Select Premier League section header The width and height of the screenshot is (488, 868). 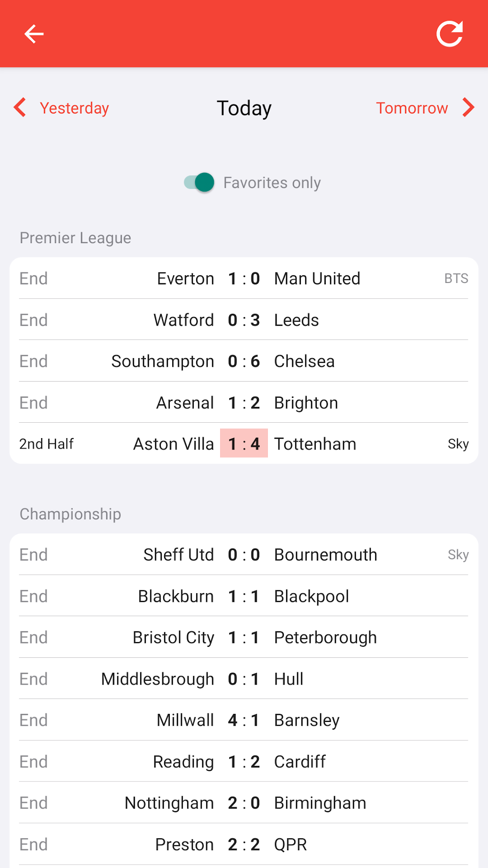[76, 238]
